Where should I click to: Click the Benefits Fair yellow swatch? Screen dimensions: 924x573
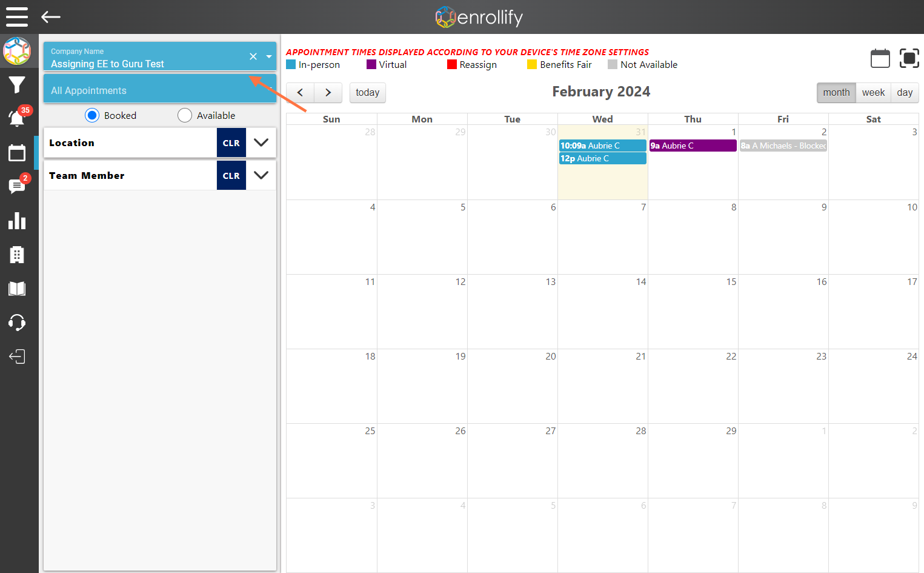pos(532,64)
